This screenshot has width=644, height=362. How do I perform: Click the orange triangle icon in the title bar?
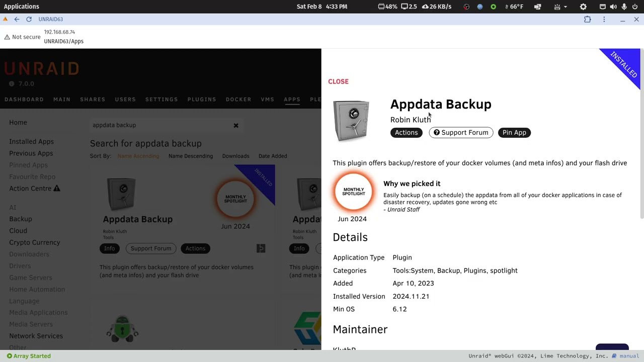pyautogui.click(x=5, y=19)
